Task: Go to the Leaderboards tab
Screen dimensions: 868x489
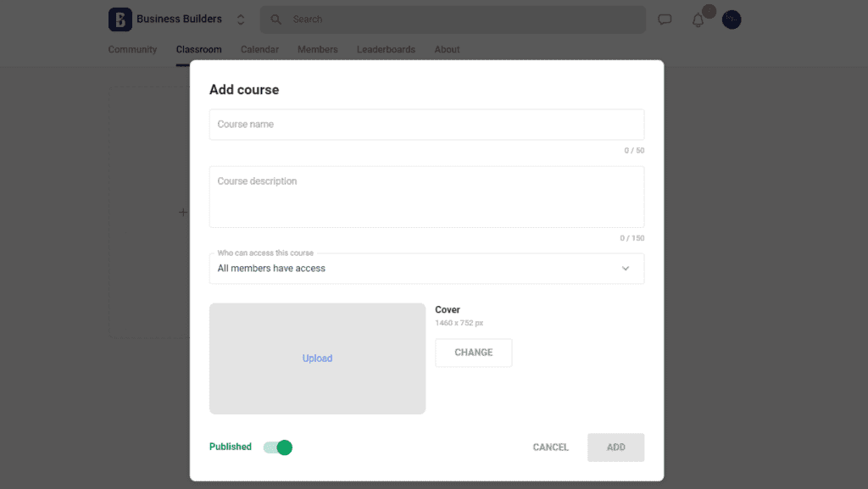Action: 386,49
